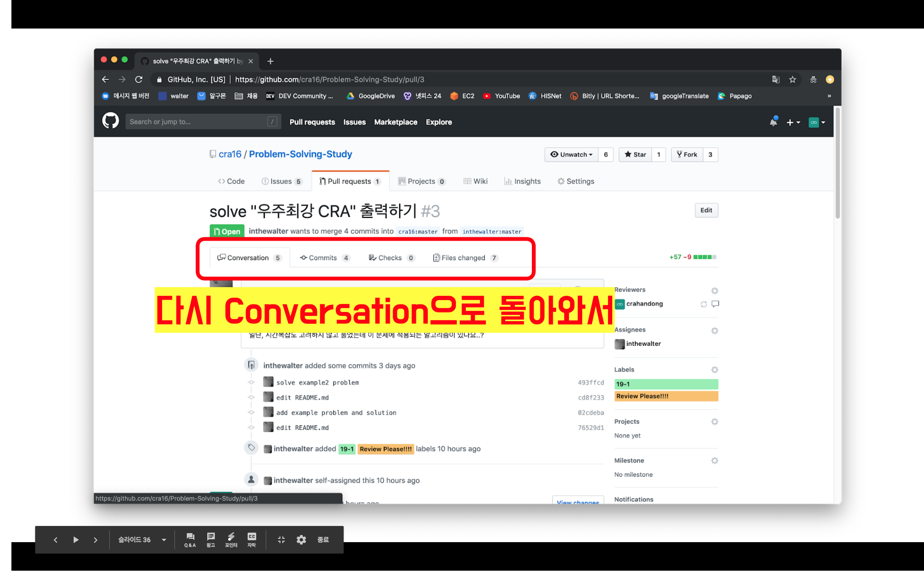Image resolution: width=924 pixels, height=584 pixels.
Task: Open the Problem-Solving-Study repository link
Action: click(300, 154)
